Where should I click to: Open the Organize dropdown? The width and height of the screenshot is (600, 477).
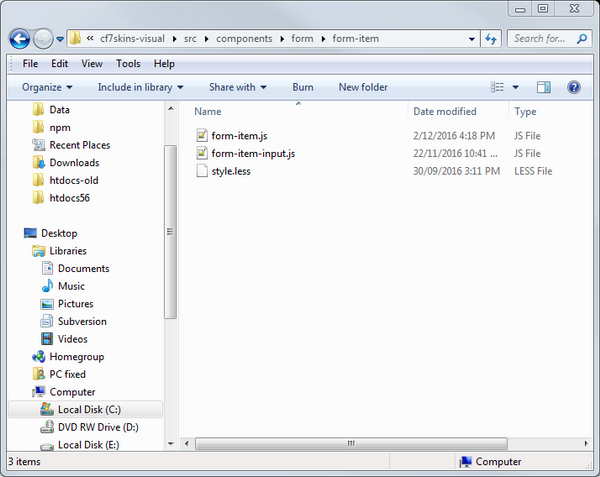click(x=47, y=87)
